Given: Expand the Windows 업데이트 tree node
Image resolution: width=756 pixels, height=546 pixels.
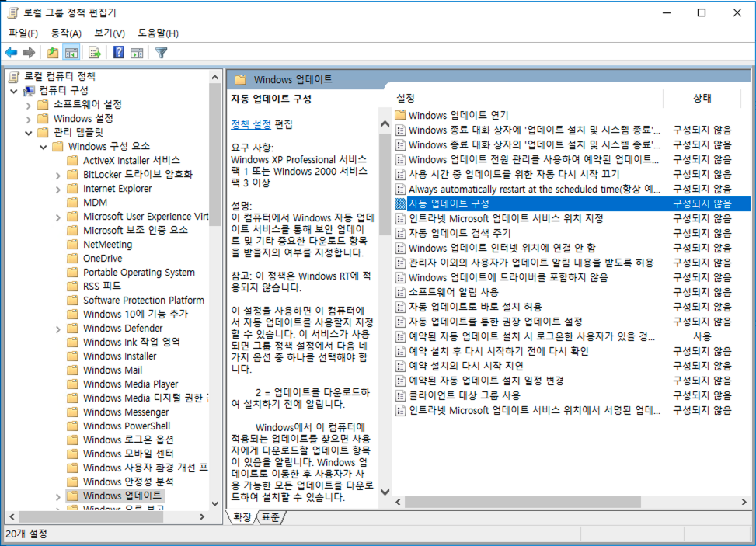Looking at the screenshot, I should click(57, 496).
